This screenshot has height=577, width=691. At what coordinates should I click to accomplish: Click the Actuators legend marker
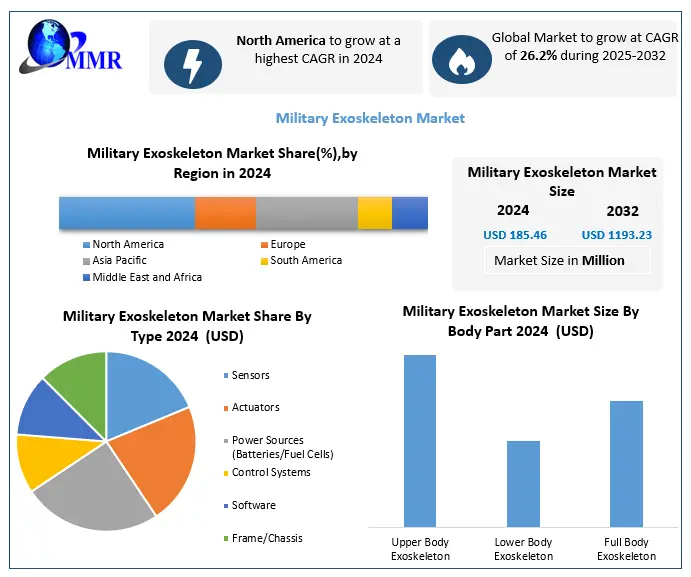(x=225, y=408)
